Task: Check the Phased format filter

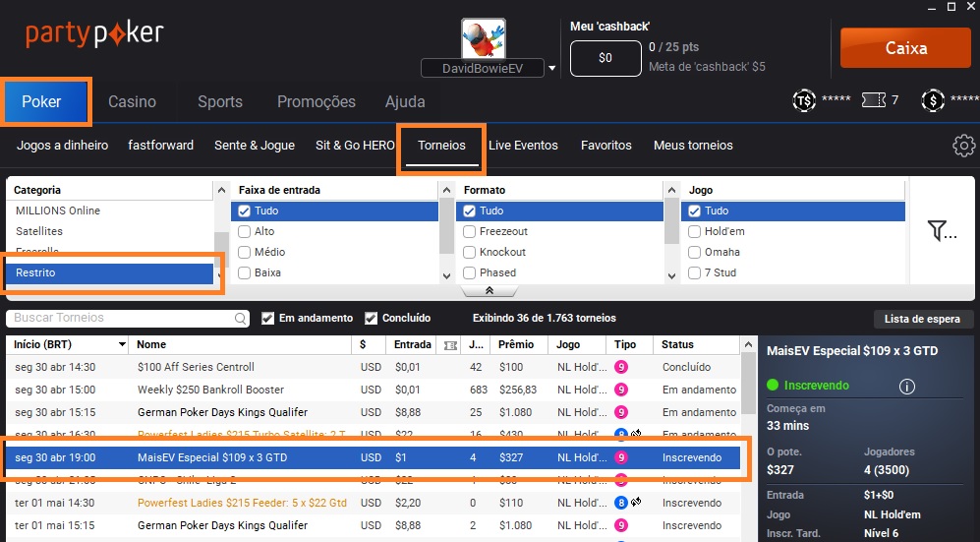Action: [x=470, y=273]
